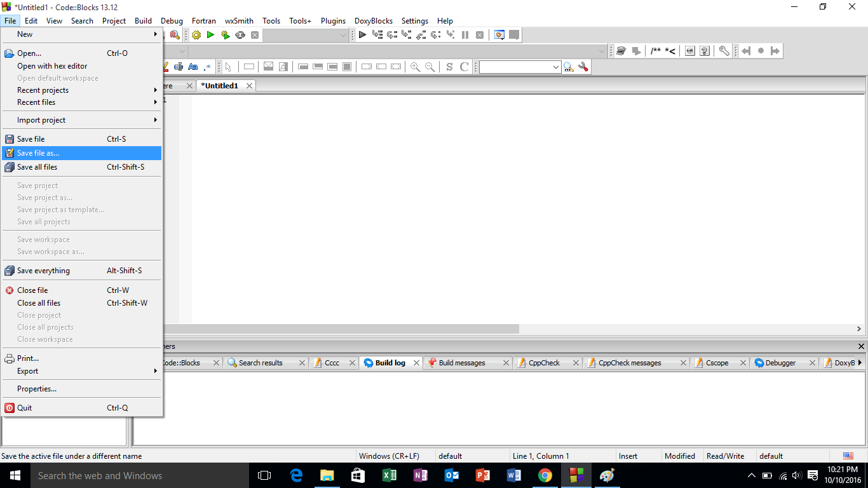Viewport: 868px width, 488px height.
Task: Click the /** block comment icon
Action: pyautogui.click(x=655, y=51)
